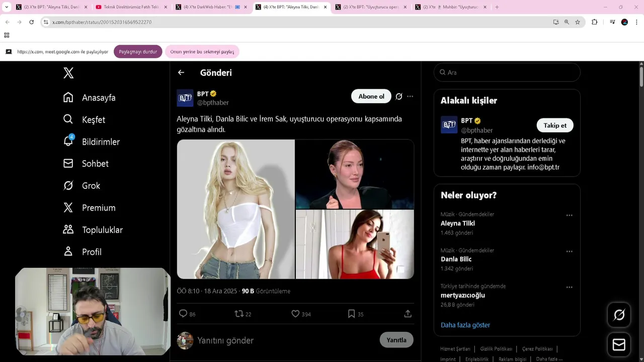Go to Anasayfa in the sidebar
Screen dimensions: 644x362
click(90, 98)
